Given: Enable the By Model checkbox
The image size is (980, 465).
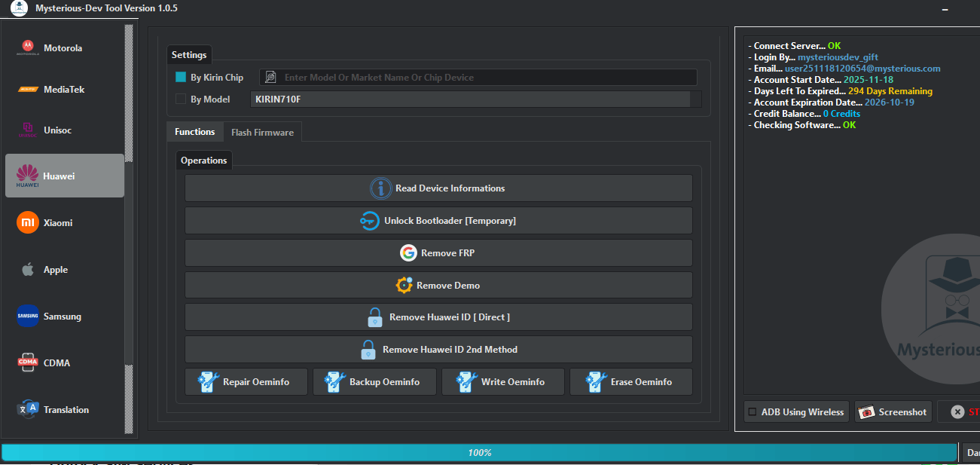Looking at the screenshot, I should [179, 99].
